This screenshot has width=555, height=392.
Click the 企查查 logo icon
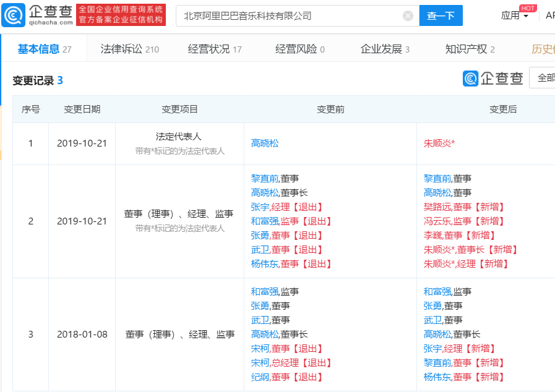click(14, 15)
